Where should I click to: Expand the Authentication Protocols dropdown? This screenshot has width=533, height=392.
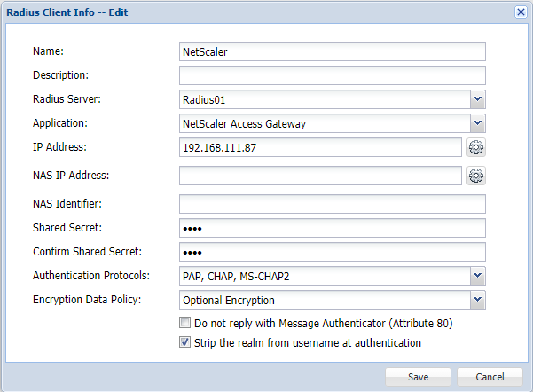pos(477,277)
